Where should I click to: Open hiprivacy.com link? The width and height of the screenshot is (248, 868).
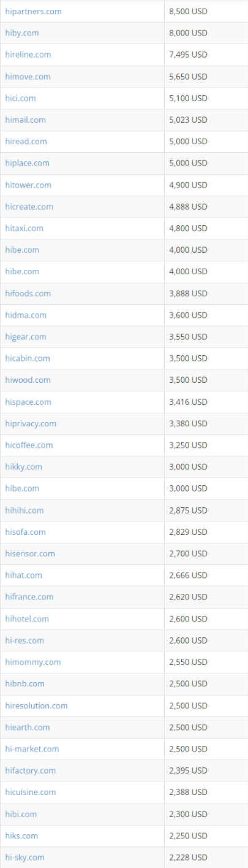(x=31, y=423)
